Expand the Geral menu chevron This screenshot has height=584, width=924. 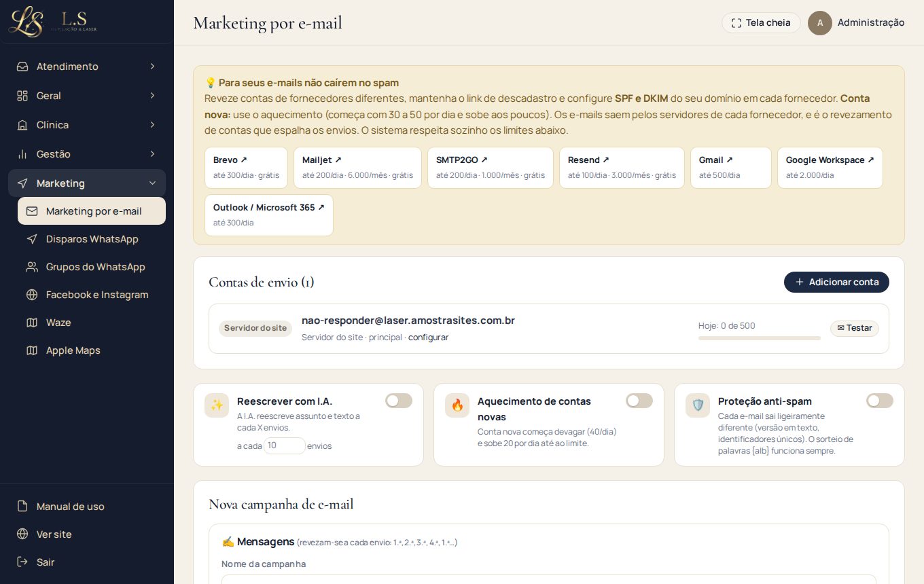(x=152, y=96)
